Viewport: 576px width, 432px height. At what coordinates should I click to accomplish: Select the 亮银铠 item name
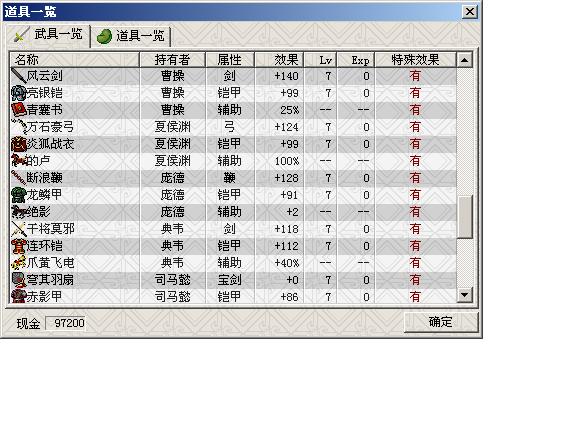coord(44,93)
